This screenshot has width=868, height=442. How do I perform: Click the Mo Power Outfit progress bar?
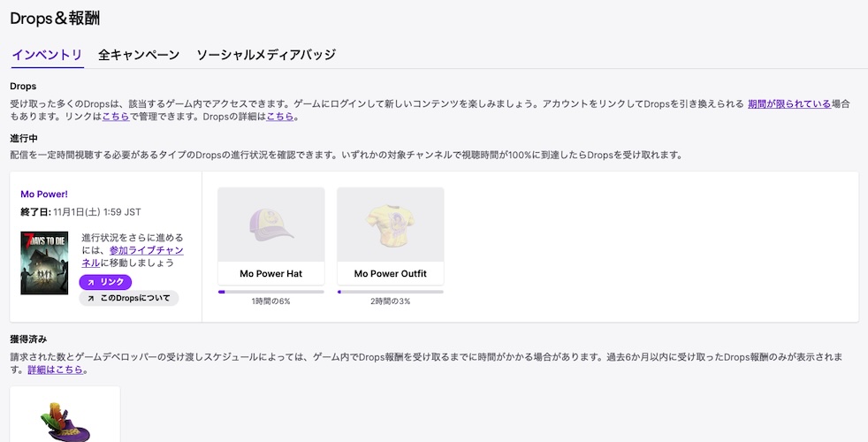point(391,292)
